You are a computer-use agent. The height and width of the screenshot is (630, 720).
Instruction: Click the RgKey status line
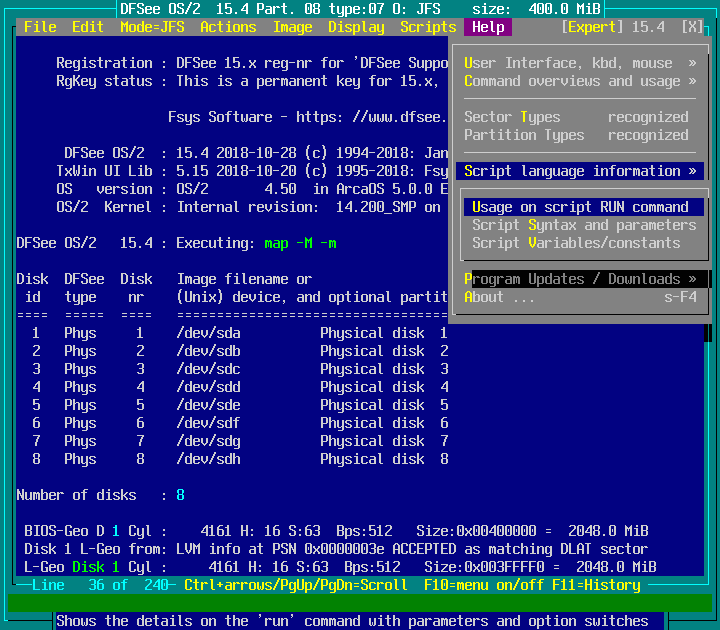pyautogui.click(x=248, y=81)
